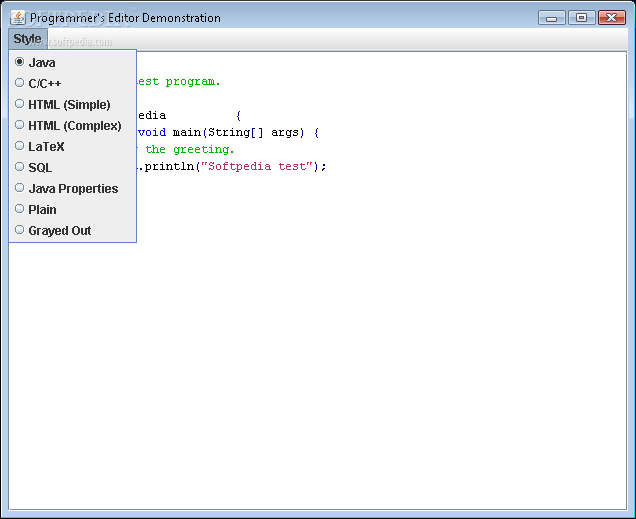Maximize the Programmer's Editor window
This screenshot has width=636, height=519.
581,18
